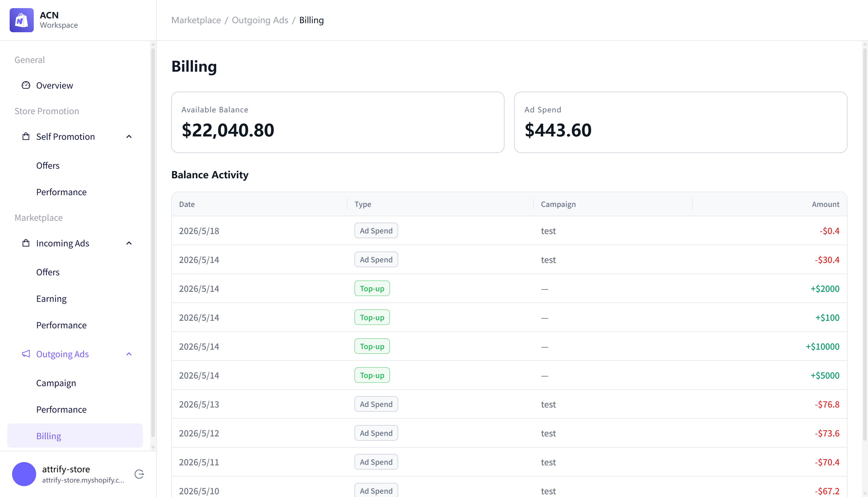The image size is (868, 497).
Task: Open Offers under Incoming Ads
Action: pos(48,272)
